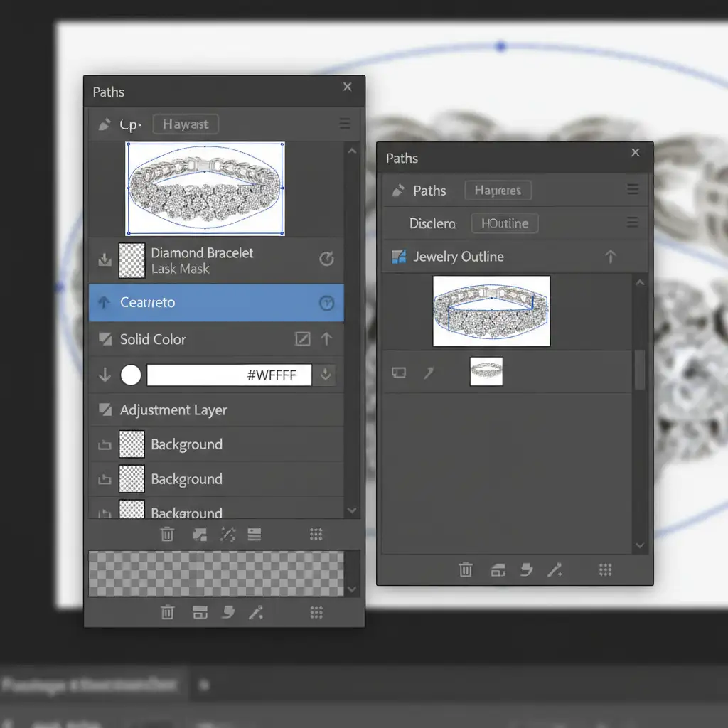Toggle the icon left of the first Background layer
This screenshot has height=728, width=728.
(x=105, y=445)
